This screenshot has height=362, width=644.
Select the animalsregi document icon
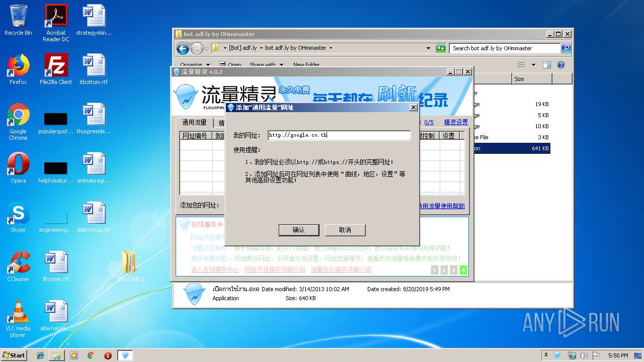[x=94, y=168]
